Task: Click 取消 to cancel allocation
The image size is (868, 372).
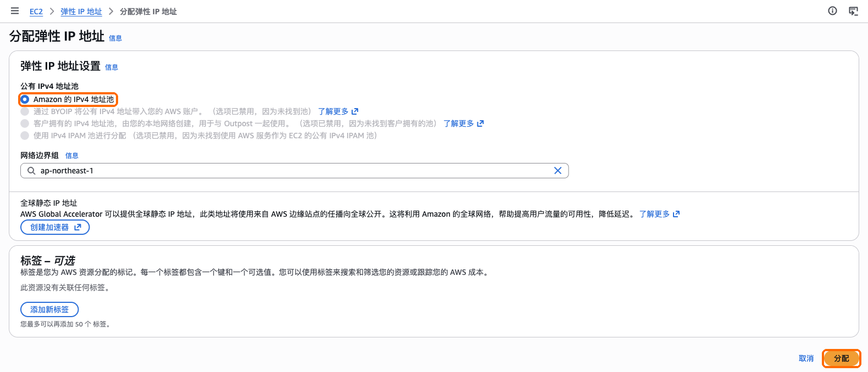Action: [806, 358]
